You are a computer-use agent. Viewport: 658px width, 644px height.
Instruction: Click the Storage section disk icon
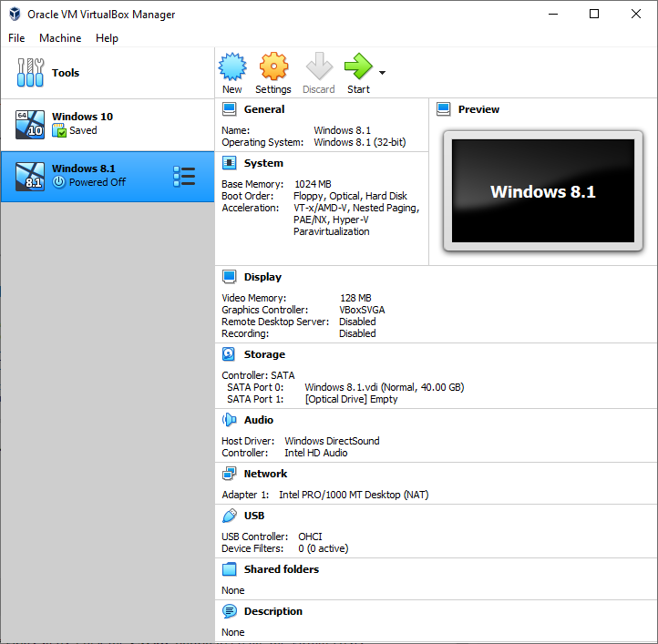pos(229,354)
